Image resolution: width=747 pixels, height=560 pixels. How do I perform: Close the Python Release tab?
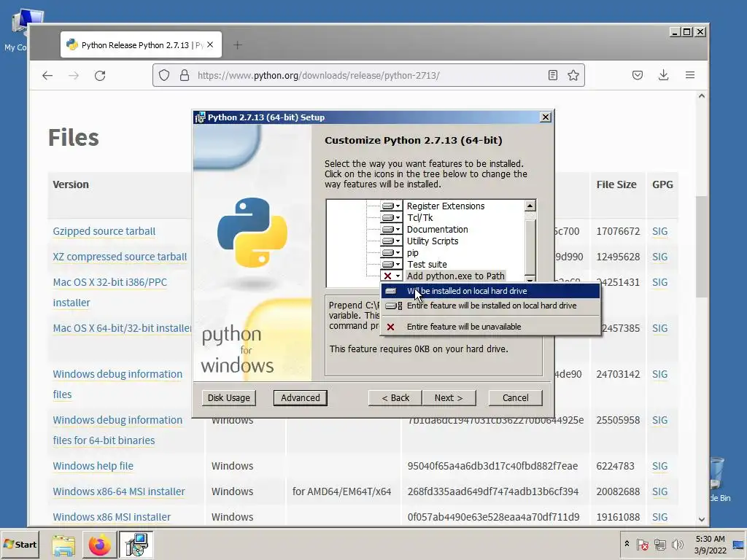210,44
